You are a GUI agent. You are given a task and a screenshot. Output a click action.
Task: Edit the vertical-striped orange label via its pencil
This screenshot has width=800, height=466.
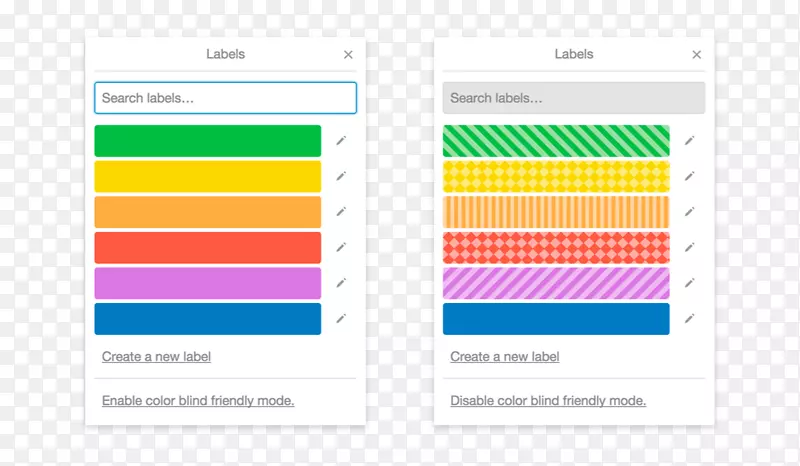click(x=689, y=212)
